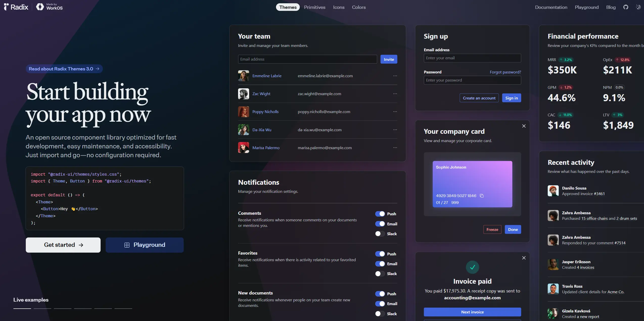Click the team Email address field
The image size is (644, 321).
(307, 59)
